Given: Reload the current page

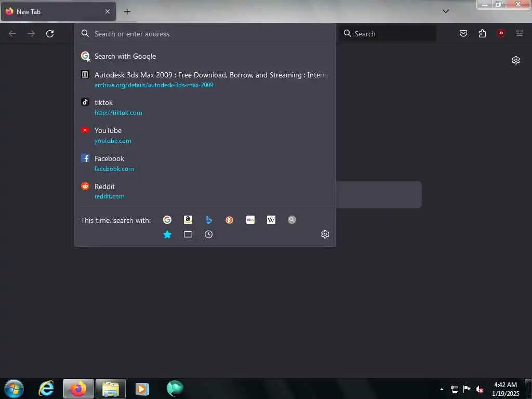Looking at the screenshot, I should pos(50,34).
